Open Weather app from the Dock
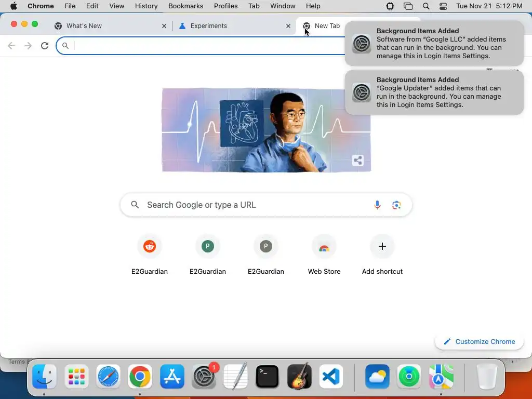This screenshot has height=399, width=532. pos(377,376)
